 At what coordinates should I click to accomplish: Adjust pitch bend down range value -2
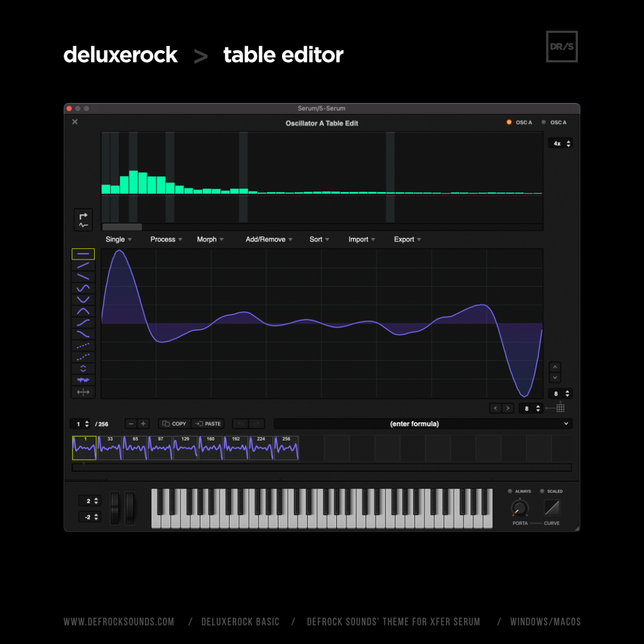[90, 516]
